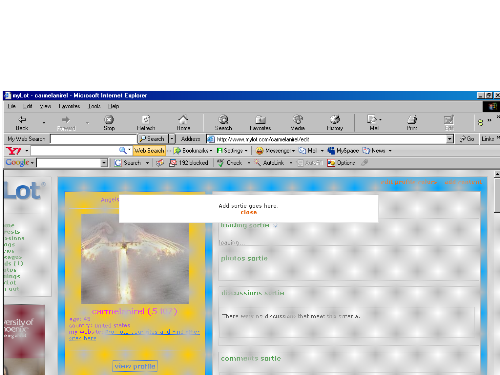Open the Favorites pane from toolbar
The height and width of the screenshot is (375, 500).
(x=260, y=122)
